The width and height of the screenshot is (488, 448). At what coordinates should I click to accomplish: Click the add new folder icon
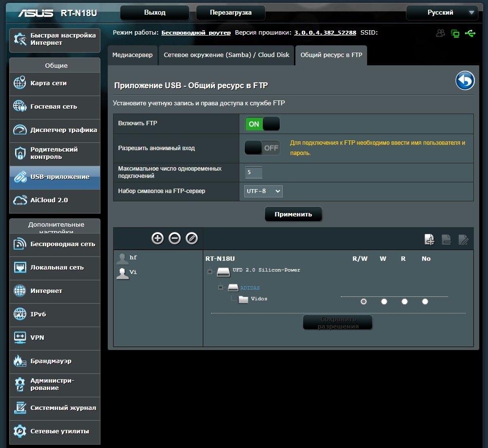[429, 239]
